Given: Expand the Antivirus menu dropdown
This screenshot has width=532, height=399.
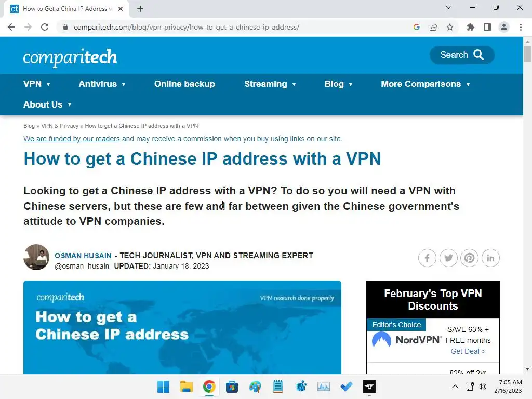Looking at the screenshot, I should [x=102, y=84].
